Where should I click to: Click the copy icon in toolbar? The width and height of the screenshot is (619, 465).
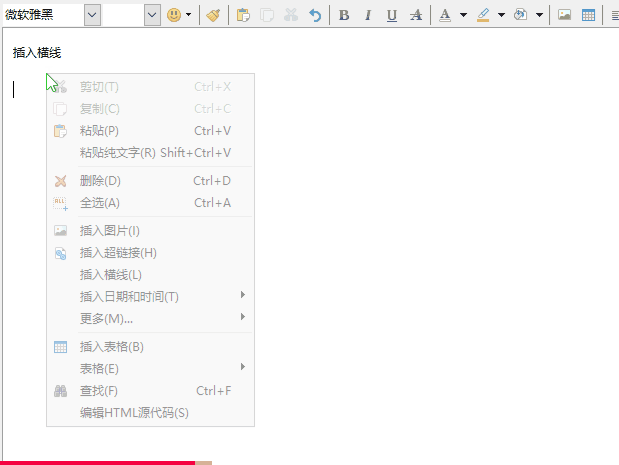[x=267, y=15]
